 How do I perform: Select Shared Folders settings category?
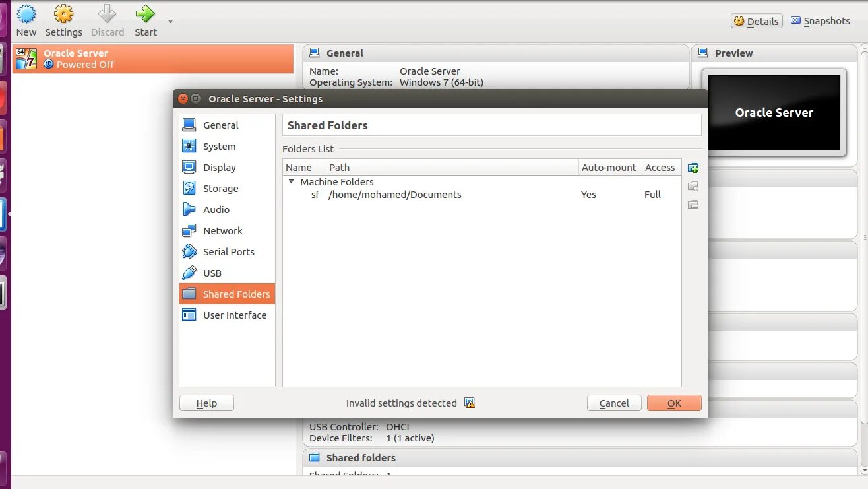click(227, 294)
